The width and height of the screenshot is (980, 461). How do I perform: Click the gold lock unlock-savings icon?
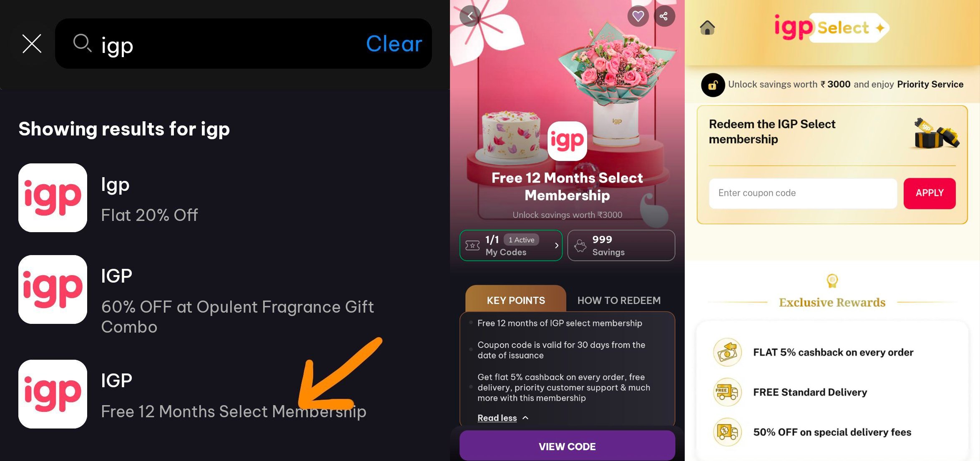(713, 85)
